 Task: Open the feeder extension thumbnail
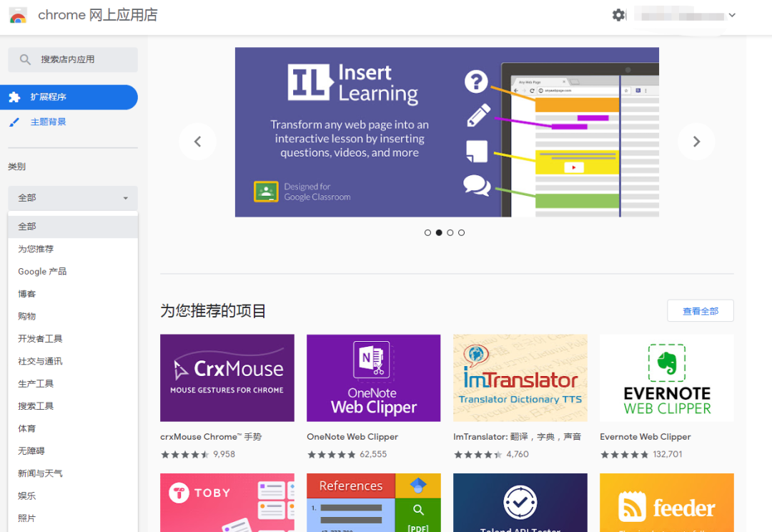point(667,503)
